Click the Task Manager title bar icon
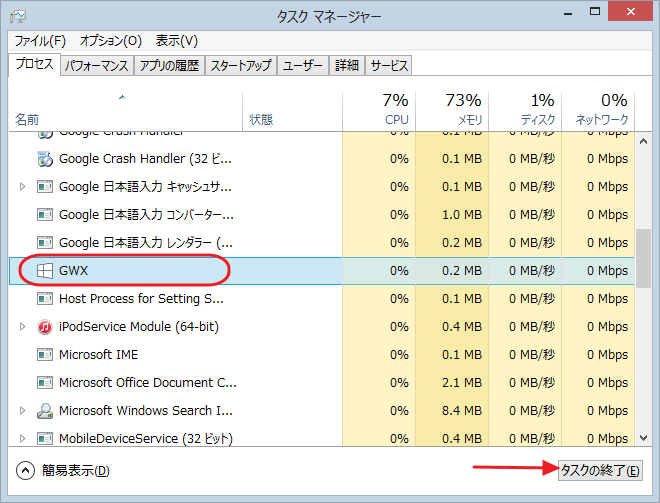The height and width of the screenshot is (503, 660). coord(18,16)
